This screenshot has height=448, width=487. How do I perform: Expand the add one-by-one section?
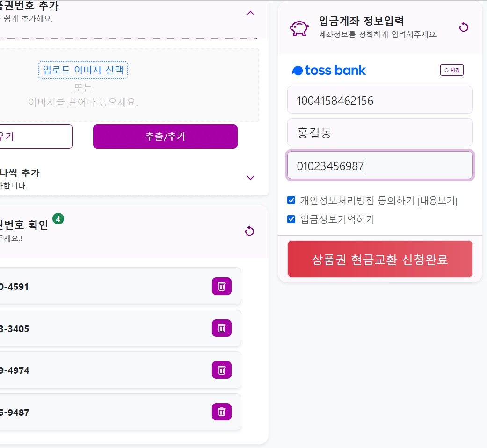click(250, 178)
